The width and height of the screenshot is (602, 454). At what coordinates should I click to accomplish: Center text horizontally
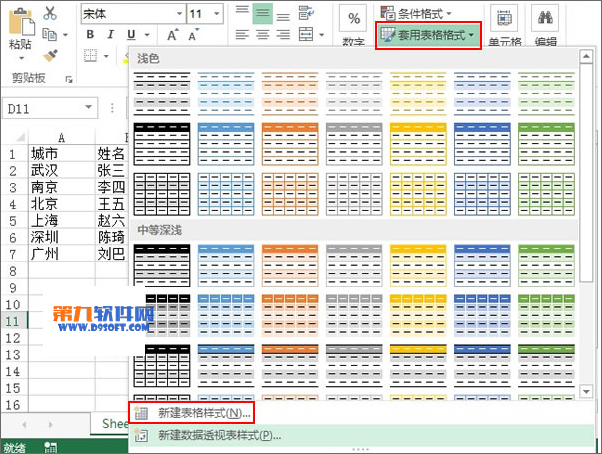point(263,35)
